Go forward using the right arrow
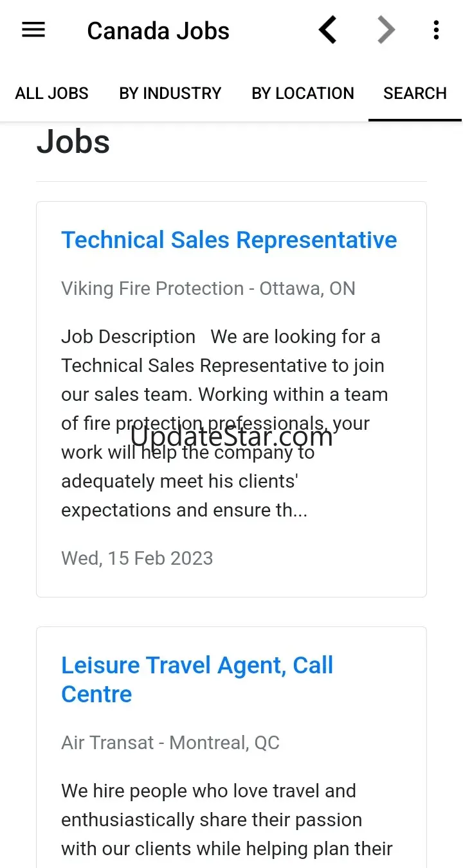This screenshot has width=463, height=868. tap(386, 30)
